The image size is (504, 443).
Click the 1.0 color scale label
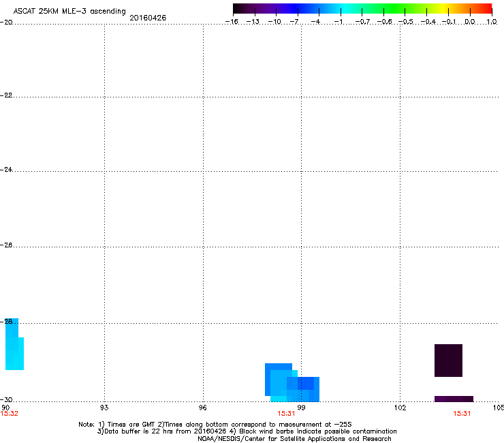[492, 22]
